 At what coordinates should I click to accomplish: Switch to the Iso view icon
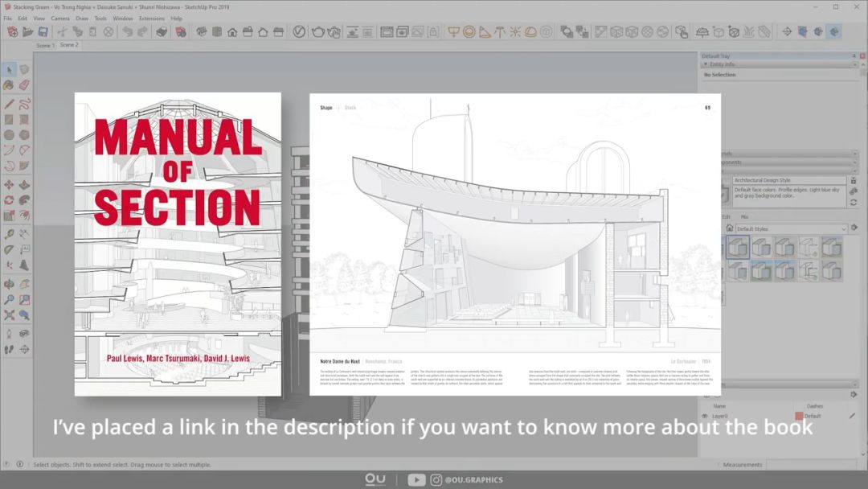pos(202,31)
